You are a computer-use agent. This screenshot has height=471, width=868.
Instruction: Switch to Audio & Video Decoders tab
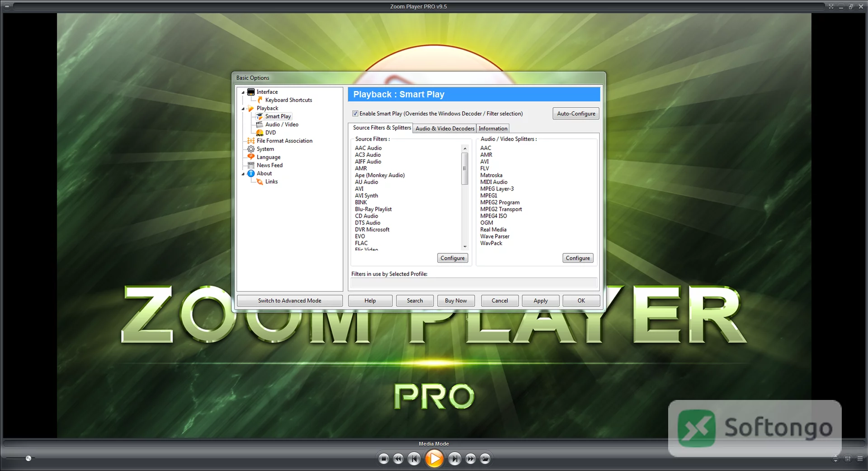(445, 128)
